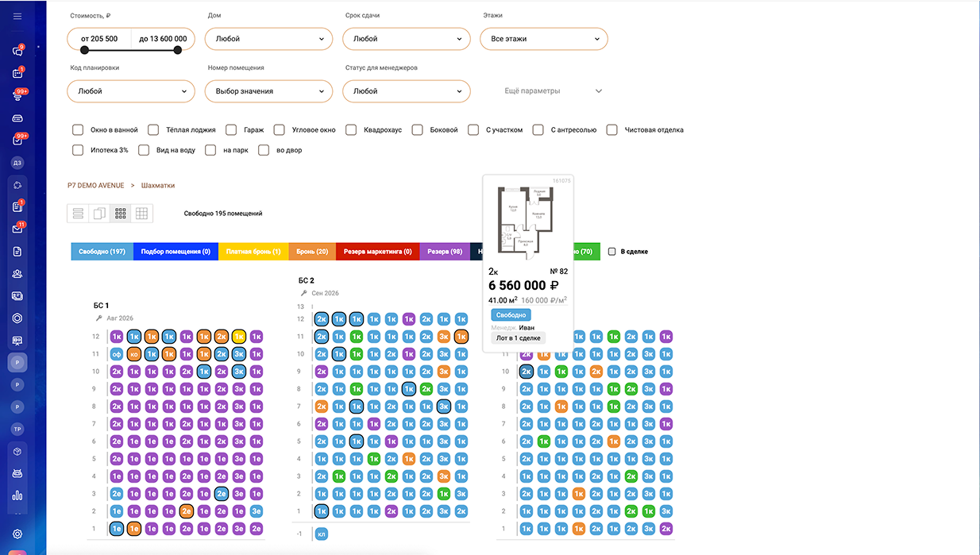This screenshot has height=555, width=980.
Task: Click the Свободно status button in the popup
Action: [x=511, y=315]
